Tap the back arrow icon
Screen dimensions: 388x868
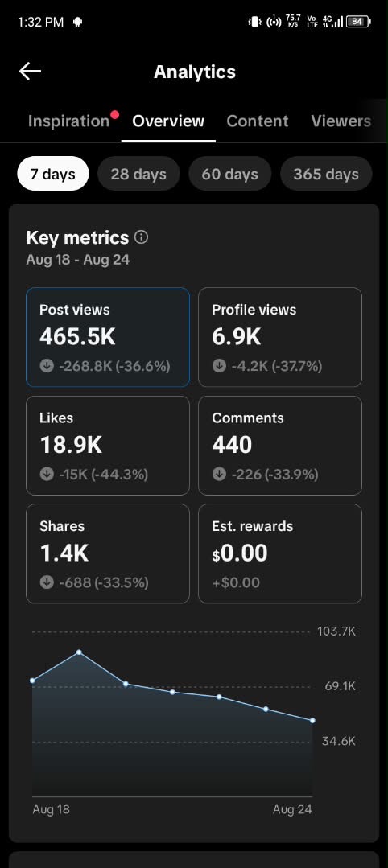pyautogui.click(x=30, y=71)
